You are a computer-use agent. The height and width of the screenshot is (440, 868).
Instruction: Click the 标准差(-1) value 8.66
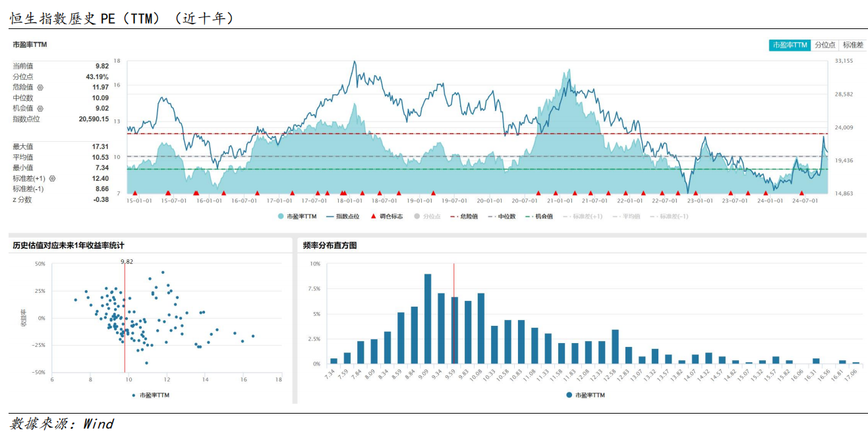pos(102,189)
